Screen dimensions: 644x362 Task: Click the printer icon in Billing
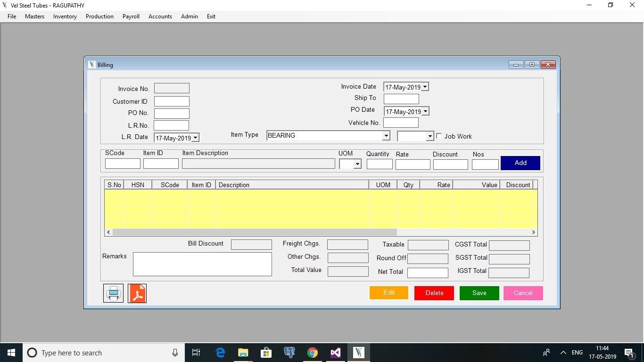click(x=113, y=293)
